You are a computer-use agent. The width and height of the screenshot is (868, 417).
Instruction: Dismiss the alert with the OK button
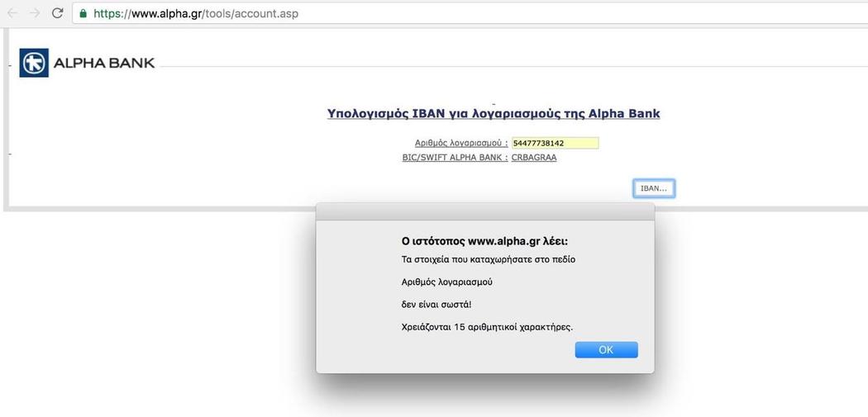tap(606, 349)
